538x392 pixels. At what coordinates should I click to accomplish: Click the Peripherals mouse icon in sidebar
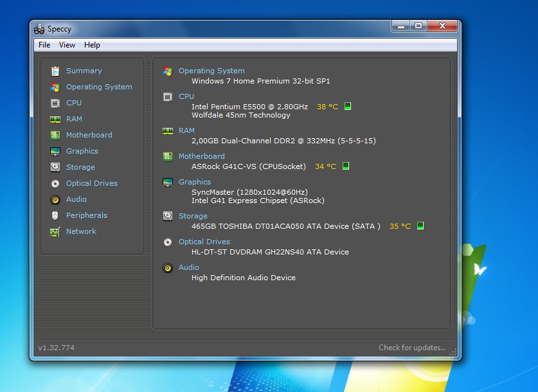click(x=55, y=215)
